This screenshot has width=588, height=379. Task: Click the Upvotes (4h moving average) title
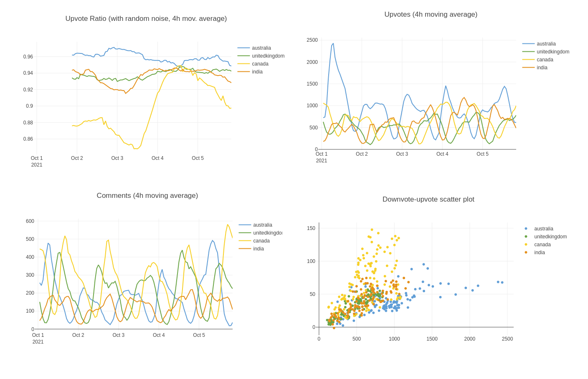point(431,15)
